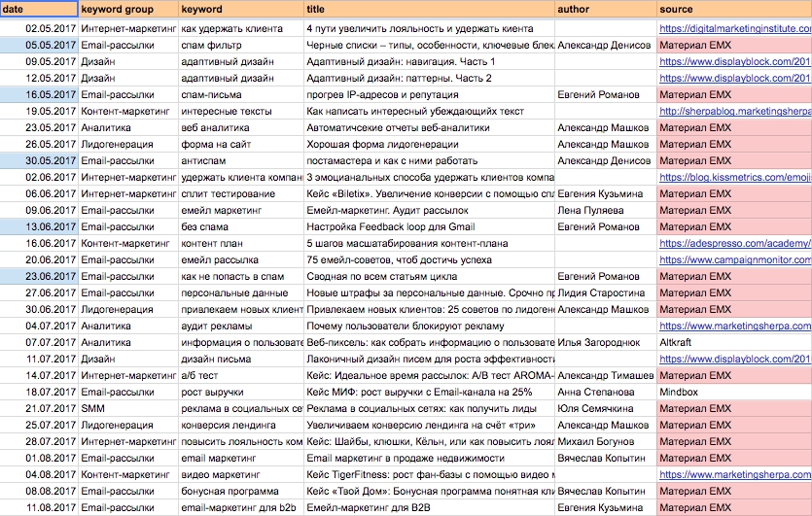This screenshot has height=516, width=812.
Task: Click author cell 'Лидия Старостина'
Action: 606,292
